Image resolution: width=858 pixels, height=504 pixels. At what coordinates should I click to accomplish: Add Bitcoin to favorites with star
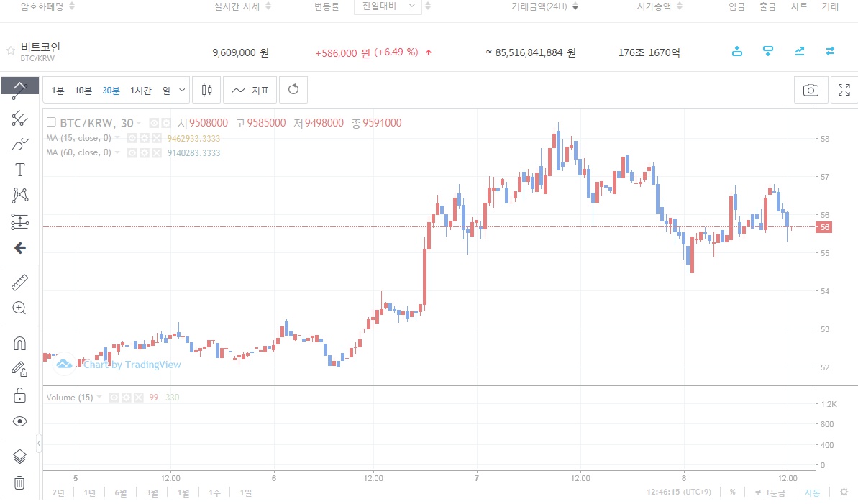click(x=11, y=51)
